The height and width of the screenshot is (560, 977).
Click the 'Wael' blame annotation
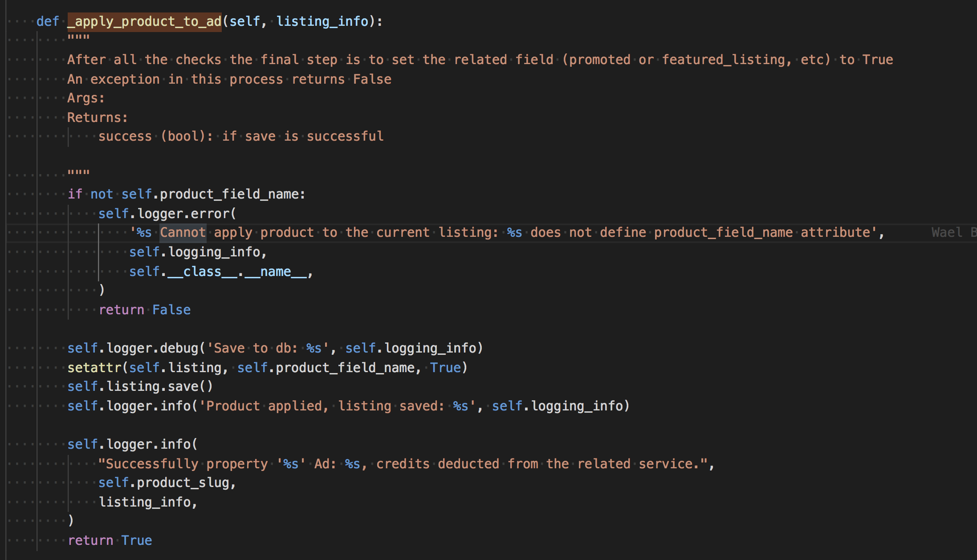point(947,232)
